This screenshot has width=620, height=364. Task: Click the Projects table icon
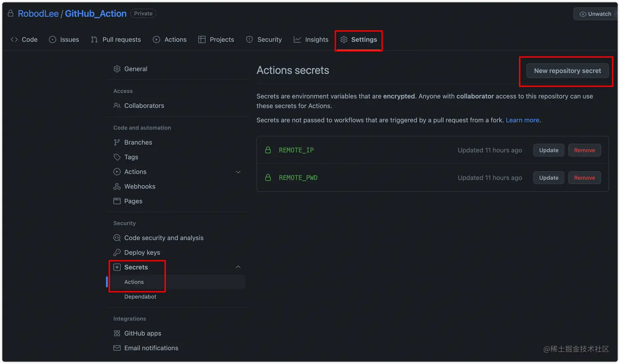pos(202,39)
